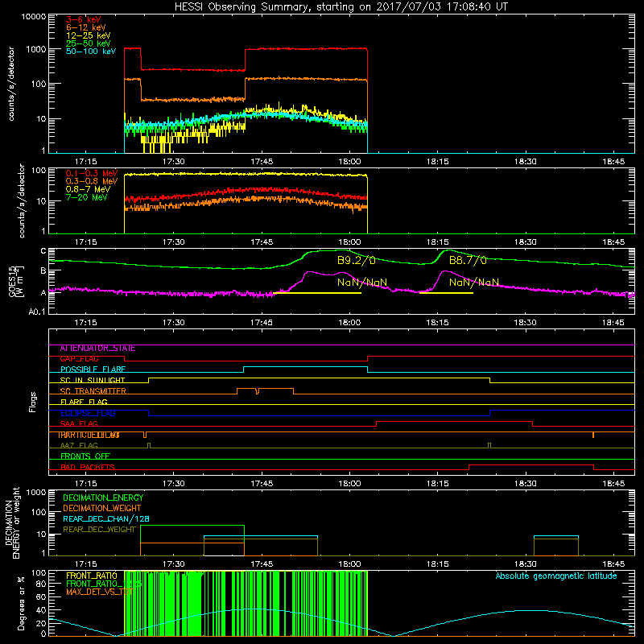644x644 pixels.
Task: Click the vertical Flags axis label
Action: coord(33,402)
